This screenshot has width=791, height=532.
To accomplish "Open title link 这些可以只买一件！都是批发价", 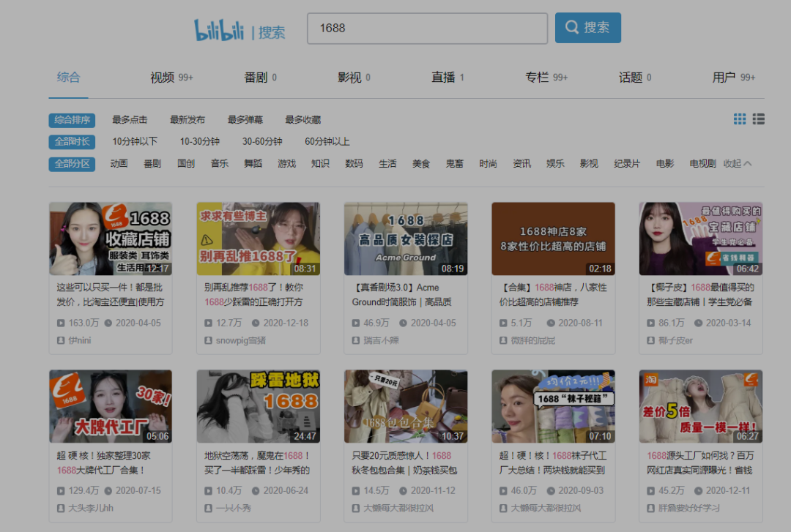I will click(x=111, y=295).
